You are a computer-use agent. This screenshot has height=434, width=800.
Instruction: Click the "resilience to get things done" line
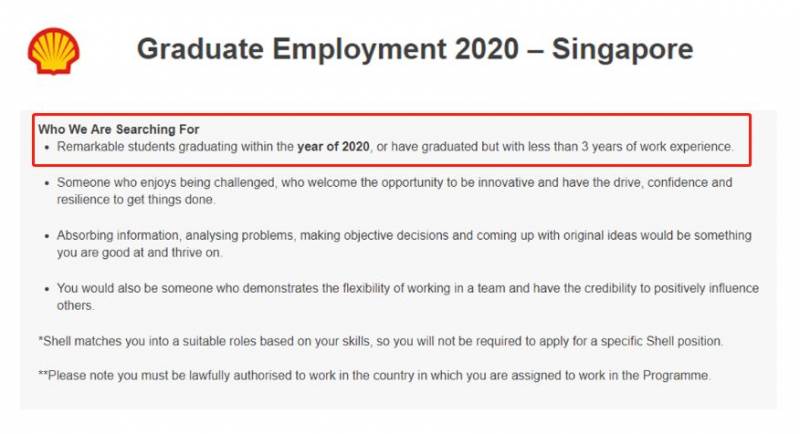[x=135, y=200]
